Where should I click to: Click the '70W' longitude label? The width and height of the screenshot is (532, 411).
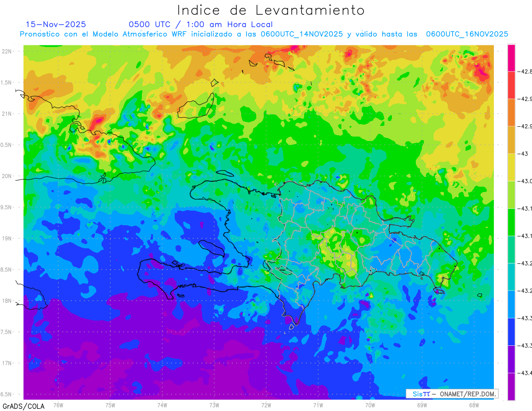coord(370,405)
